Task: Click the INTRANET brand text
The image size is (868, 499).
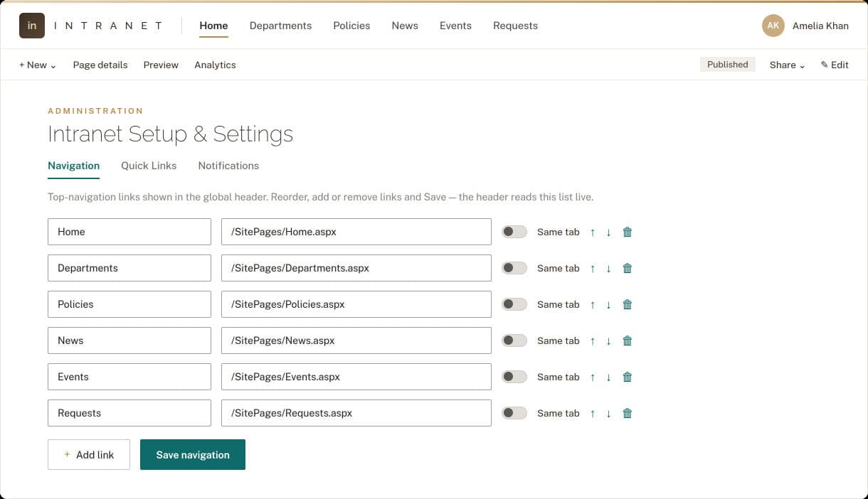Action: coord(109,26)
